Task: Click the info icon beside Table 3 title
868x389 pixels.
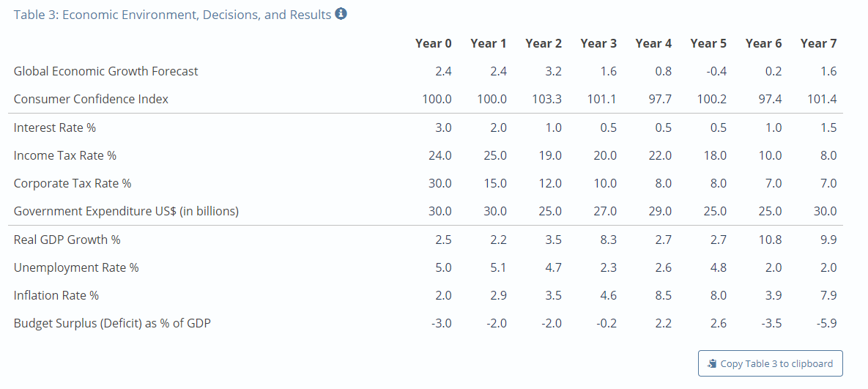Action: point(341,14)
